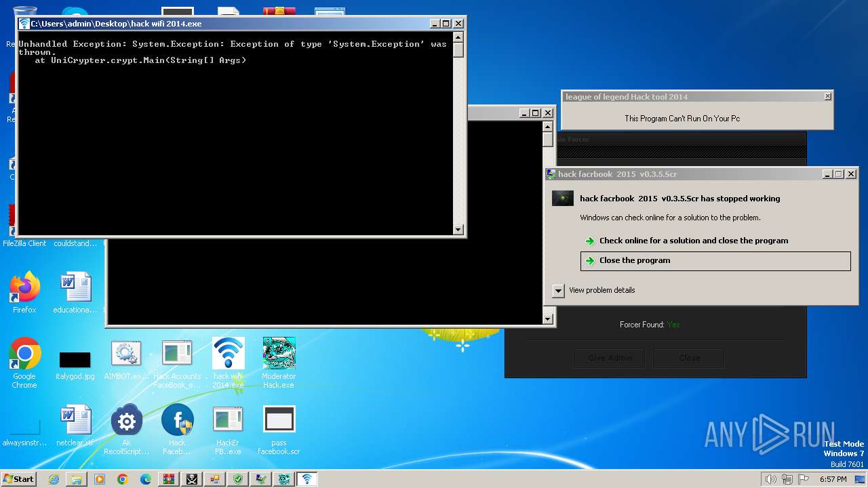Open Action Center flag icon
The height and width of the screenshot is (488, 868).
(x=804, y=479)
